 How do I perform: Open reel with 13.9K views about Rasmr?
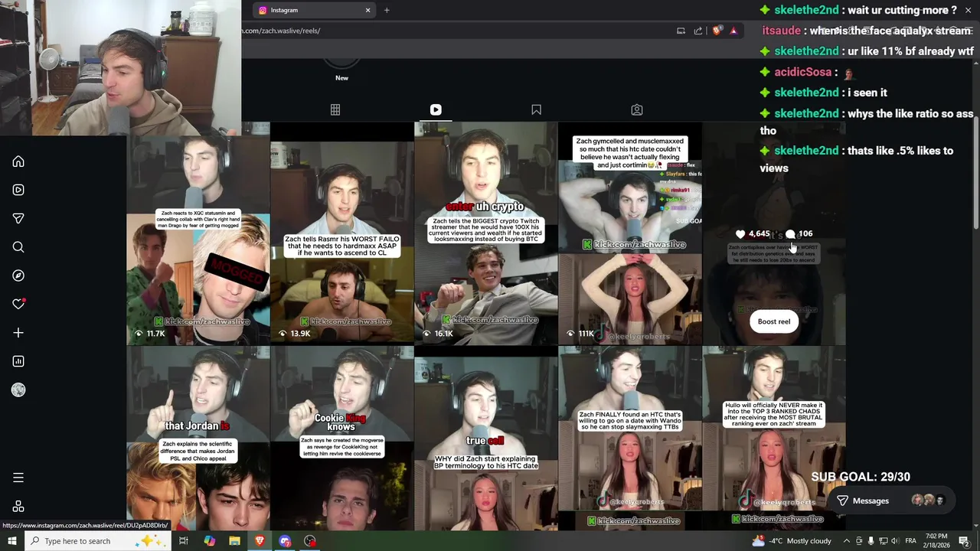pyautogui.click(x=342, y=233)
